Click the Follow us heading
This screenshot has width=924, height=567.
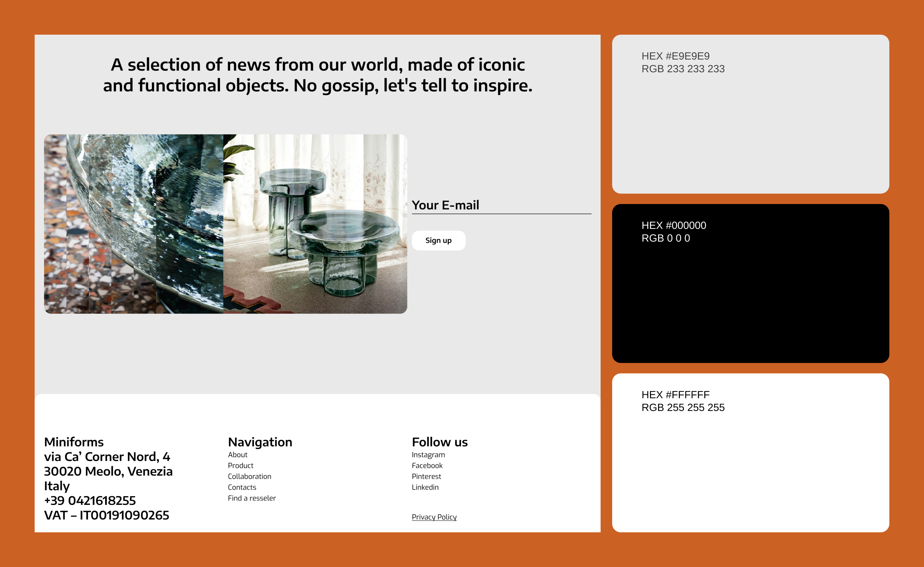(439, 442)
